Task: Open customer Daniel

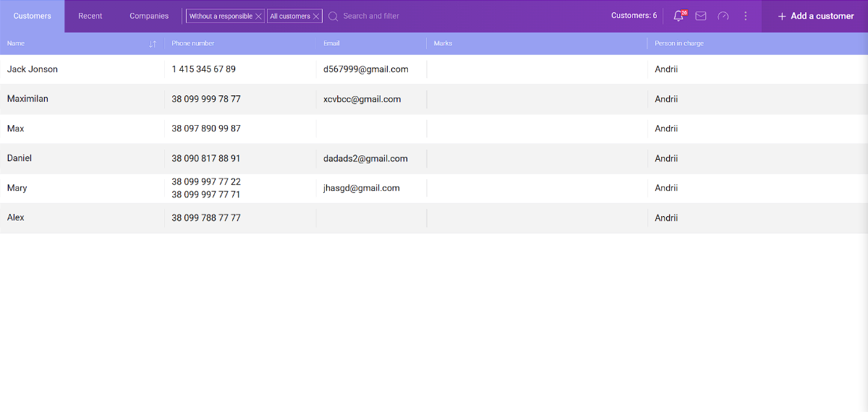Action: click(20, 158)
